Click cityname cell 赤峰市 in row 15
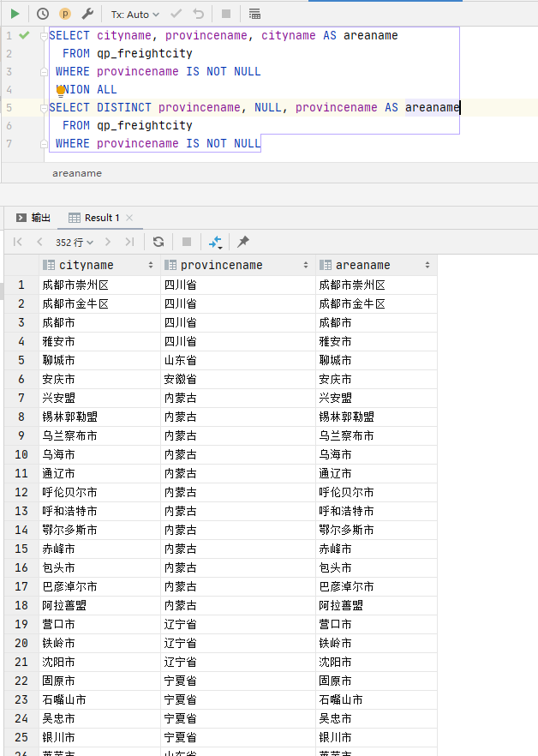 [99, 549]
